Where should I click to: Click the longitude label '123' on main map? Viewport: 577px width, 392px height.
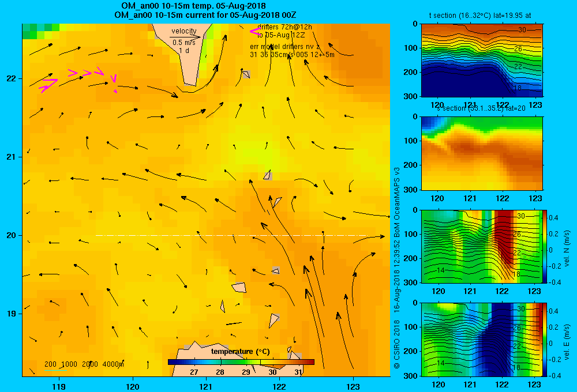click(x=353, y=386)
